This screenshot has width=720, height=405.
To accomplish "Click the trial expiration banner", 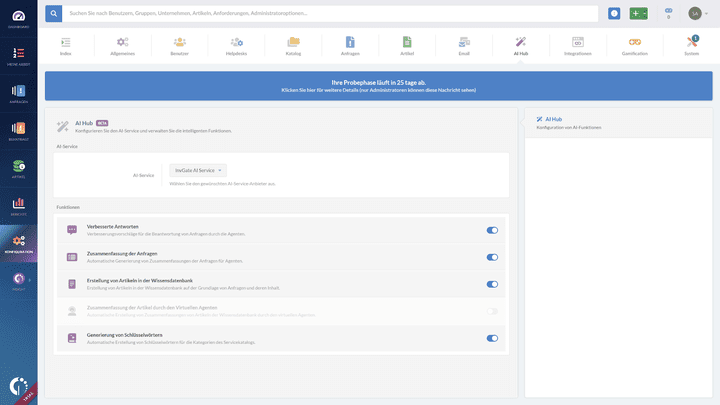I will click(x=378, y=86).
